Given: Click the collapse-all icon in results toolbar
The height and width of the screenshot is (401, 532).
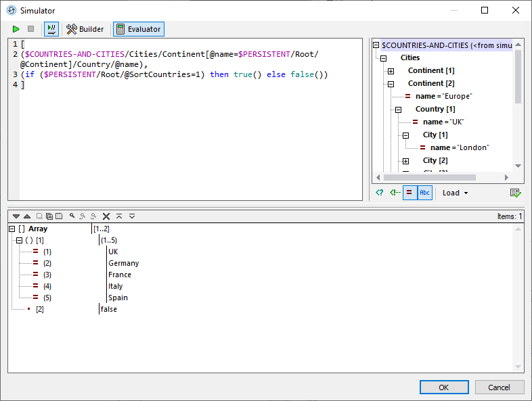Looking at the screenshot, I should pos(119,216).
